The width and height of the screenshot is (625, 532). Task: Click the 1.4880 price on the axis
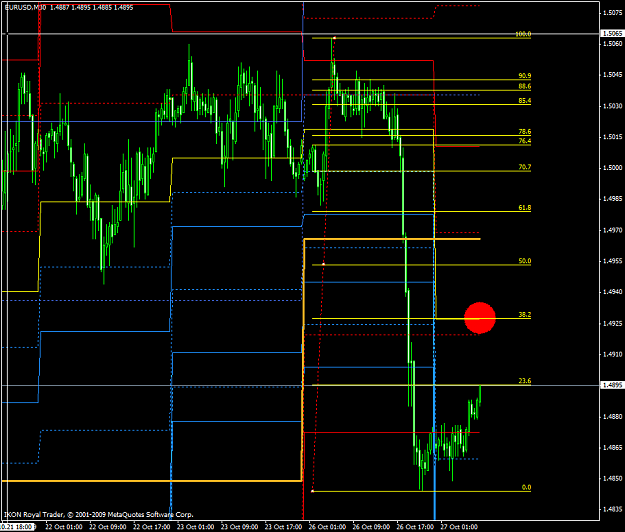pyautogui.click(x=612, y=416)
